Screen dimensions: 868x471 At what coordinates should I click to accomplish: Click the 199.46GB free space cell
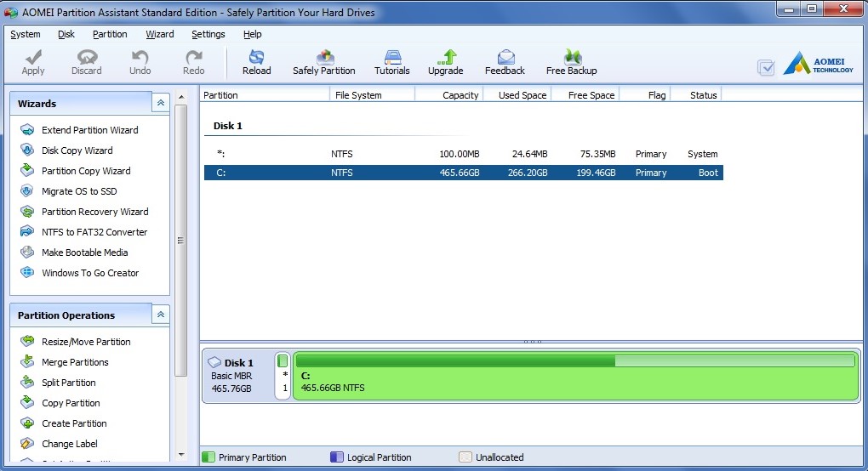coord(596,173)
